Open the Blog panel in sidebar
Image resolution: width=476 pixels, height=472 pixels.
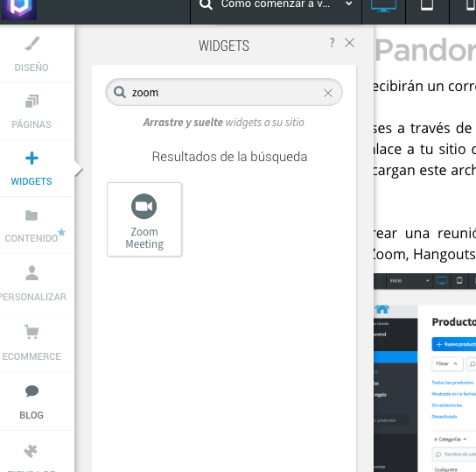[31, 401]
